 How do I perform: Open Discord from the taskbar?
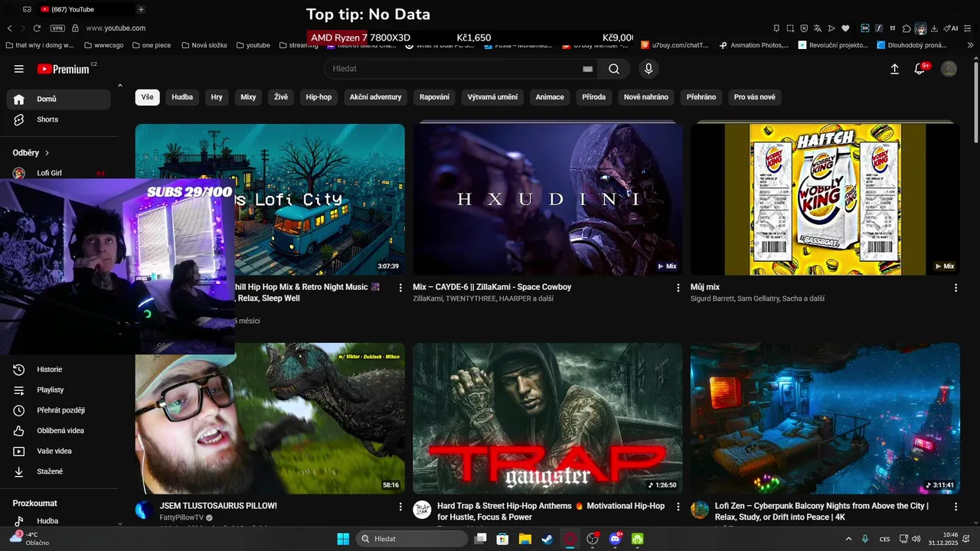click(x=615, y=539)
